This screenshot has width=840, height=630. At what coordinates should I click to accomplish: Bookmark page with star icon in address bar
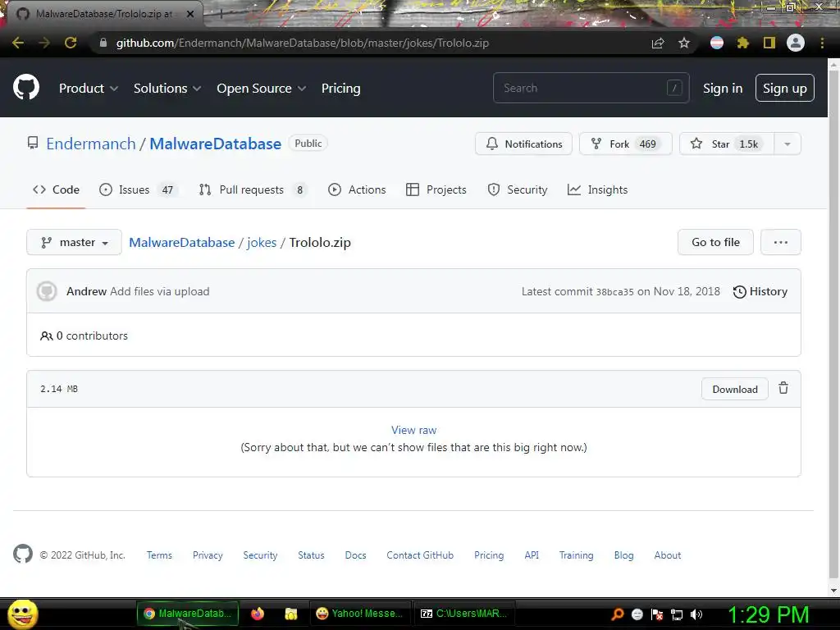[683, 43]
